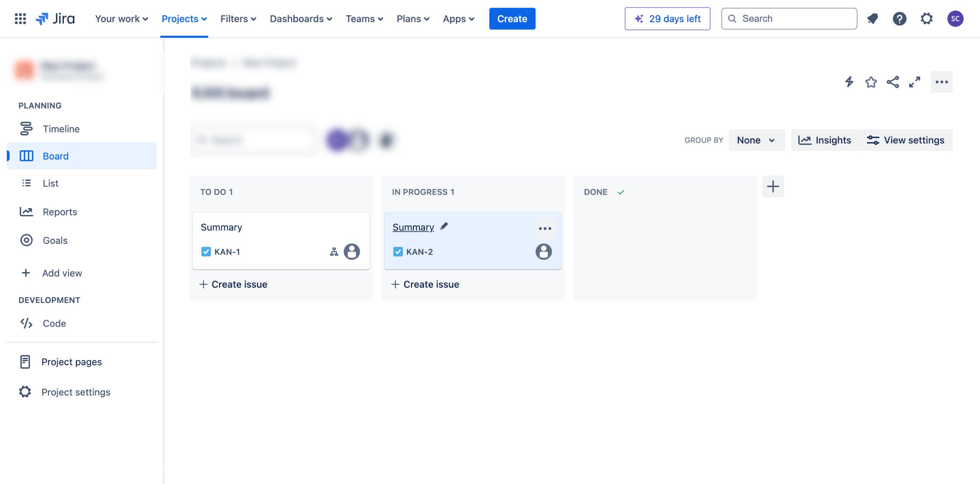Click the Done column checkmark

[x=621, y=192]
